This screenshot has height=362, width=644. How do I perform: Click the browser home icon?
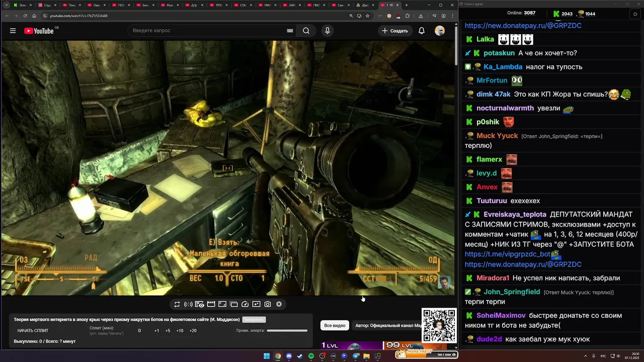click(34, 16)
